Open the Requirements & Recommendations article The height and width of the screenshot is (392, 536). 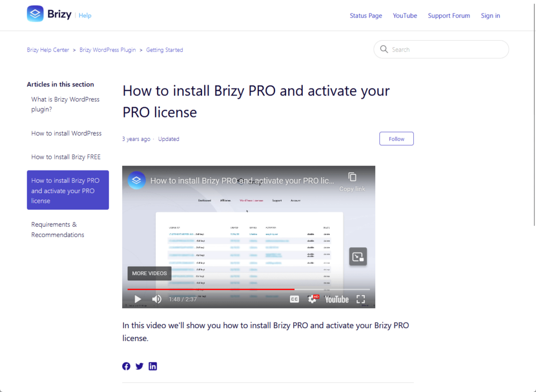click(x=57, y=230)
